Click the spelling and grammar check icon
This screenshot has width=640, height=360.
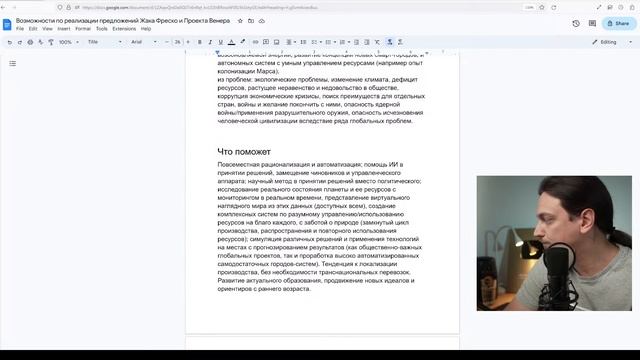click(40, 42)
